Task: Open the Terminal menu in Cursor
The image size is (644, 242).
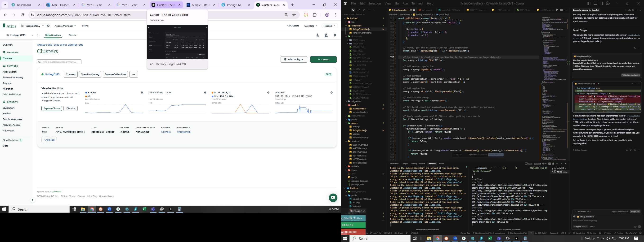Action: (417, 3)
